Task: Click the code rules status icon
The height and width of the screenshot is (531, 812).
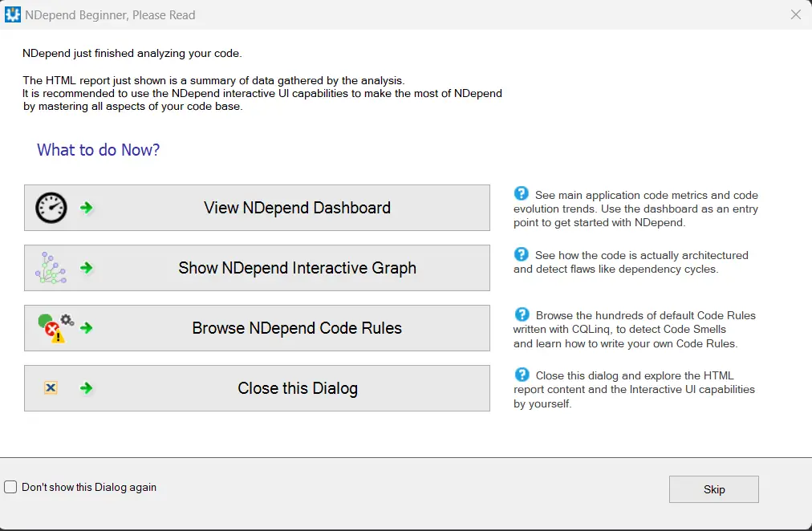Action: 56,328
